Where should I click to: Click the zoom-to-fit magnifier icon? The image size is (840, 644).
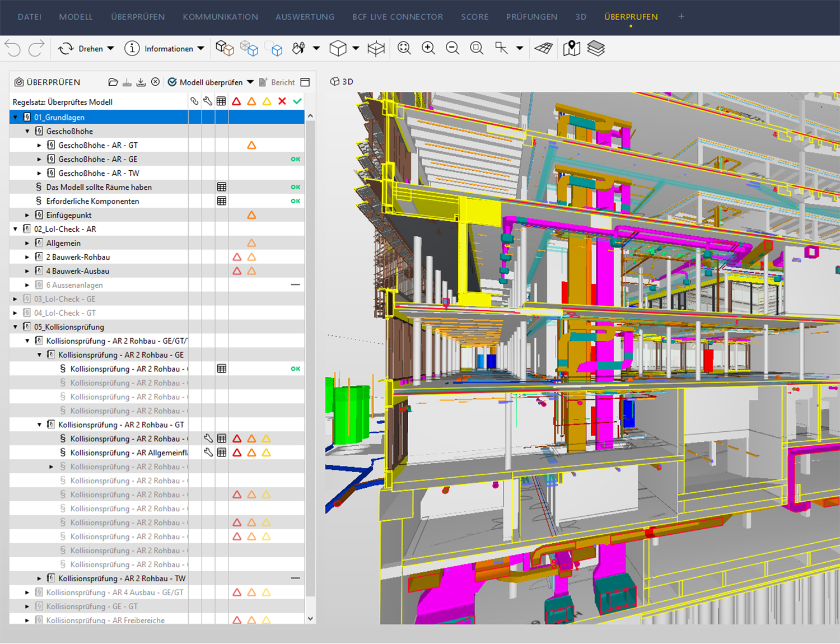(403, 48)
